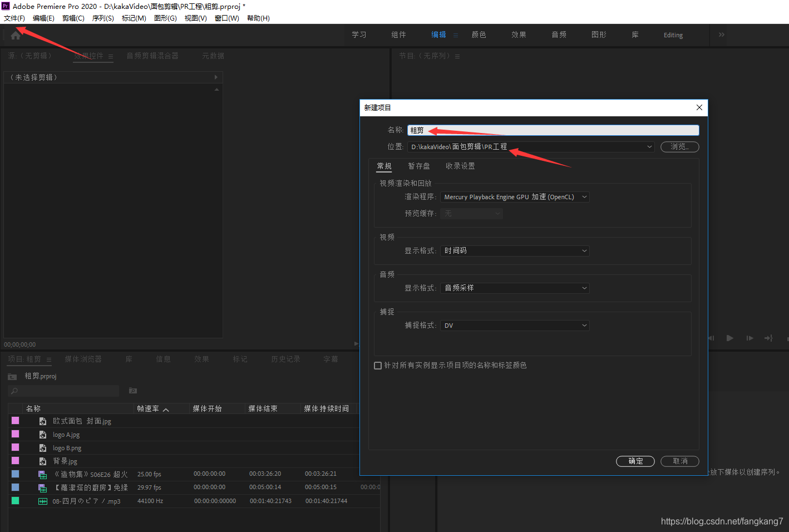Click the Step Back button in Program monitor
The width and height of the screenshot is (789, 532).
(711, 338)
